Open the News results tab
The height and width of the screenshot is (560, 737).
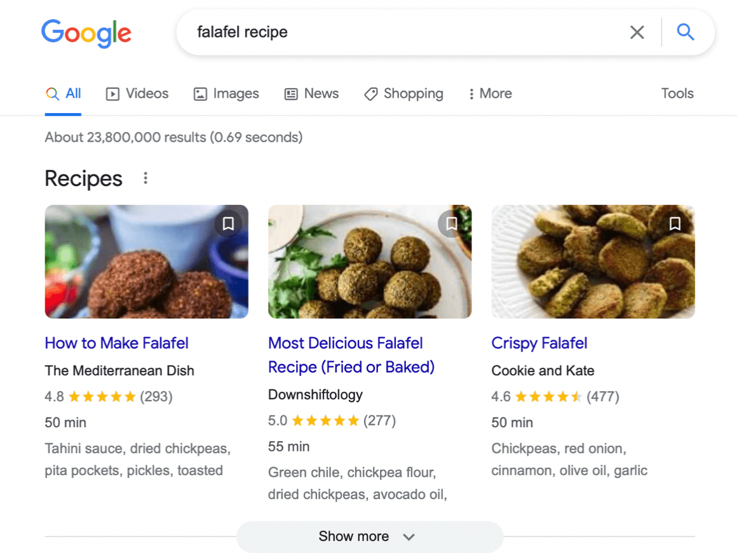coord(312,94)
